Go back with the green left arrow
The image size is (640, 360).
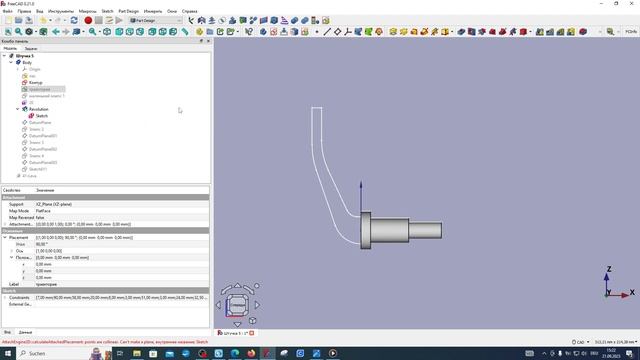[56, 31]
